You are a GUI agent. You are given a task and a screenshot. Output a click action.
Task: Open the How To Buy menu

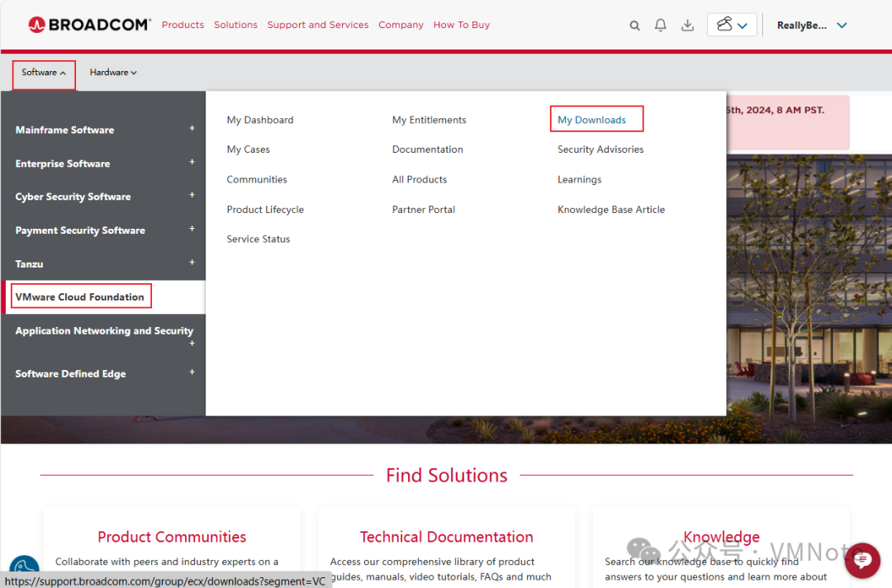(462, 25)
